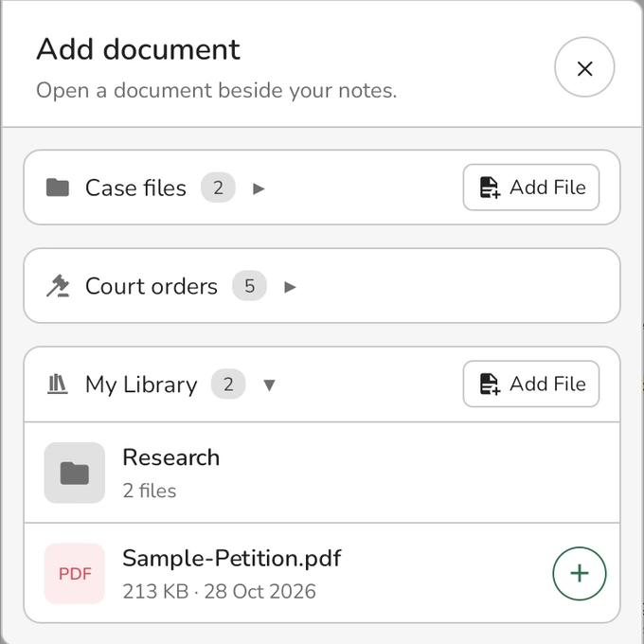Click the '2 files' text under Research

click(149, 491)
